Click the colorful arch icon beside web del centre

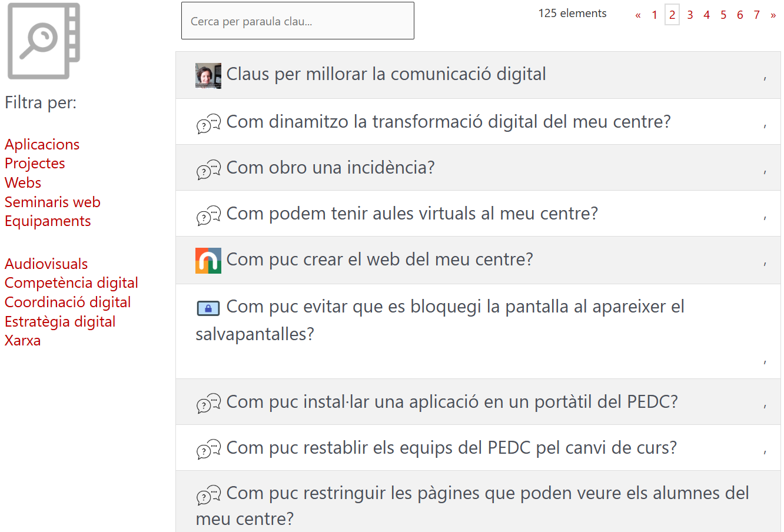coord(208,261)
